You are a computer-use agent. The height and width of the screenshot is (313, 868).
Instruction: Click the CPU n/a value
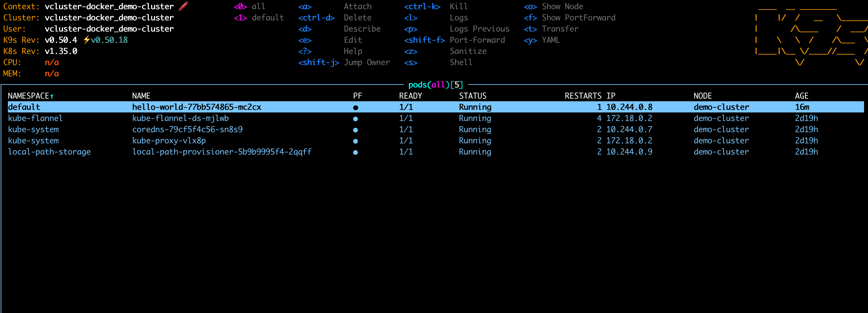pos(52,62)
